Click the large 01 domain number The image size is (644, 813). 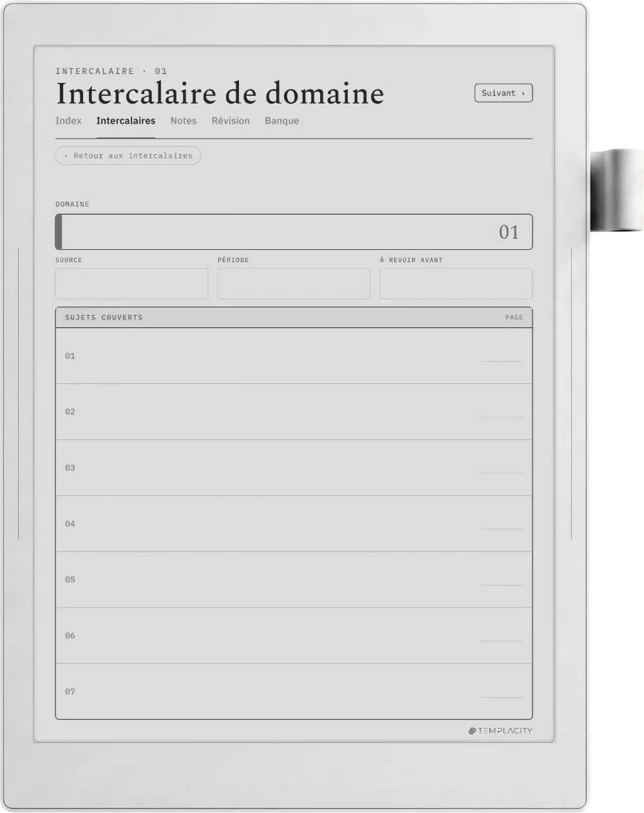coord(509,232)
